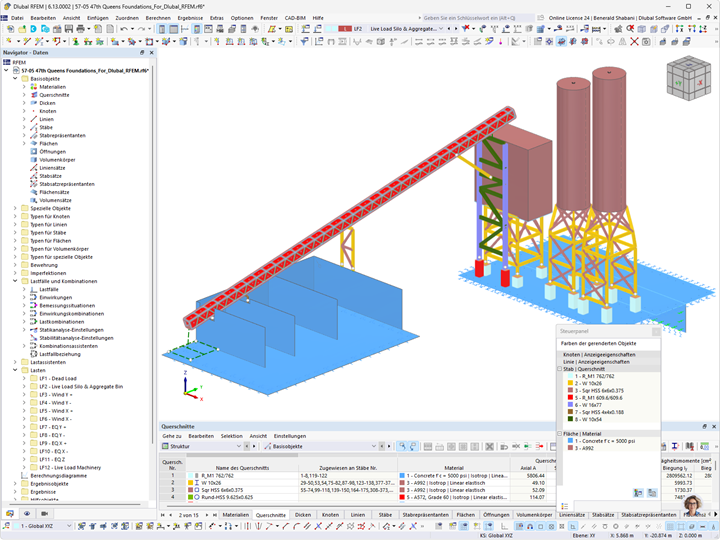The width and height of the screenshot is (720, 540).
Task: Toggle the Navigator panel button in toolbar
Action: coord(162,29)
